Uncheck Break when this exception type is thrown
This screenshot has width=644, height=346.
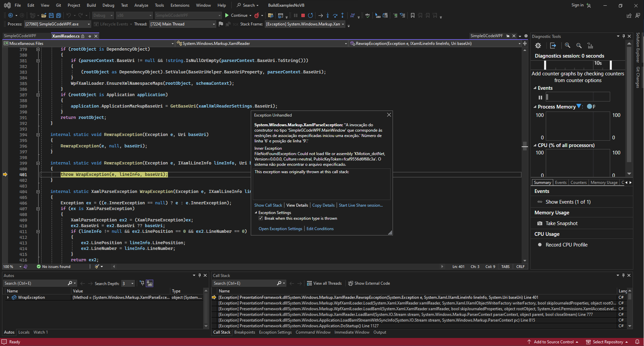tap(261, 218)
